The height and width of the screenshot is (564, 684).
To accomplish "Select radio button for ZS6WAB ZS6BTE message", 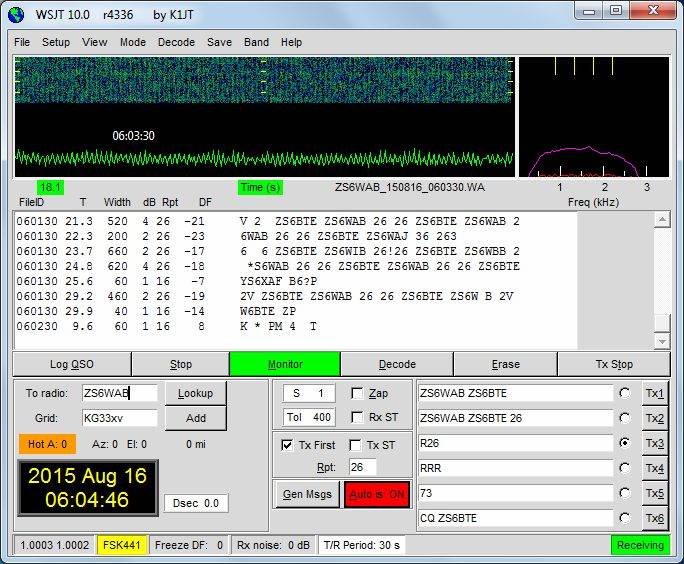I will click(x=625, y=393).
